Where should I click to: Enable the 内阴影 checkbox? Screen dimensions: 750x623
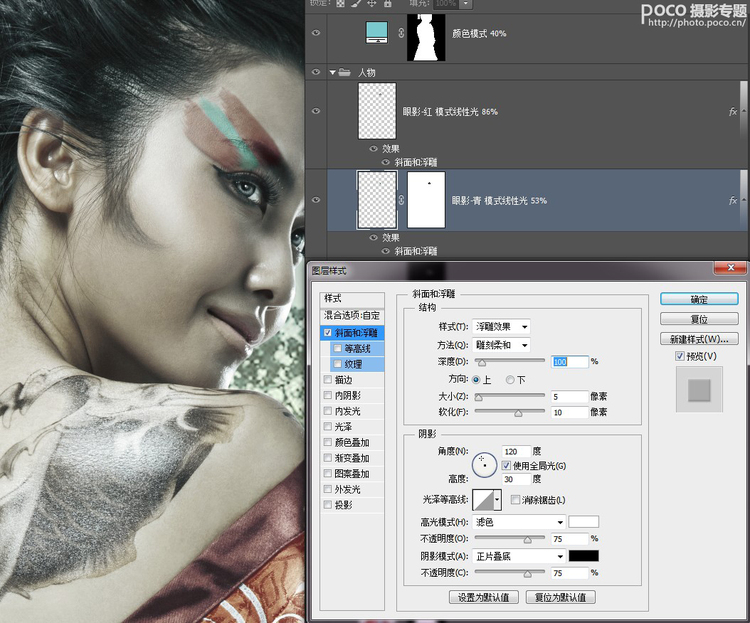(328, 395)
